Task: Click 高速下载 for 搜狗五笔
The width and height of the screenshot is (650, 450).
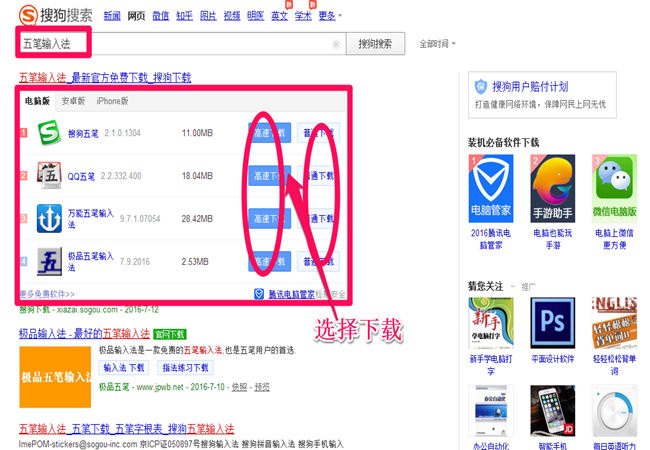Action: coord(269,133)
